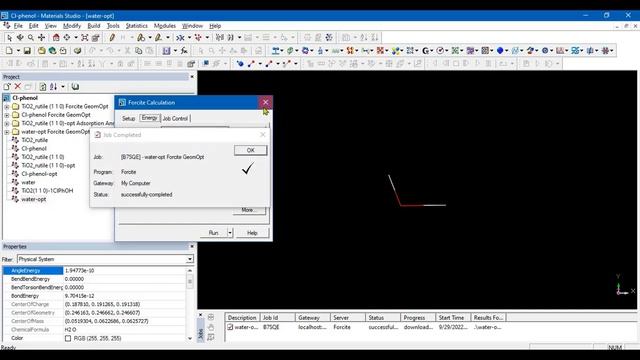Click the Properties panel vertical scrollbar
Viewport: 640px width, 360px height.
point(190,304)
